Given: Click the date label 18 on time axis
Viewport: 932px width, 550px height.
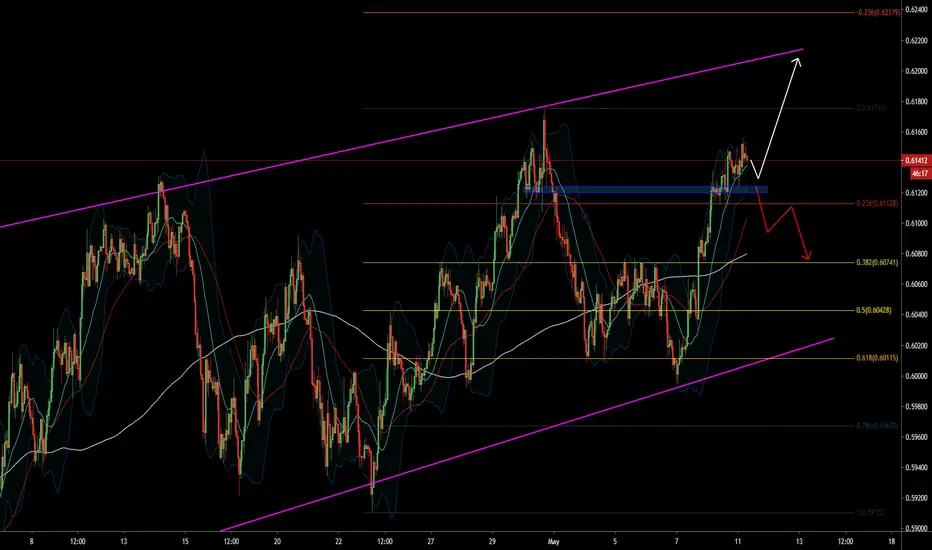Looking at the screenshot, I should (892, 542).
